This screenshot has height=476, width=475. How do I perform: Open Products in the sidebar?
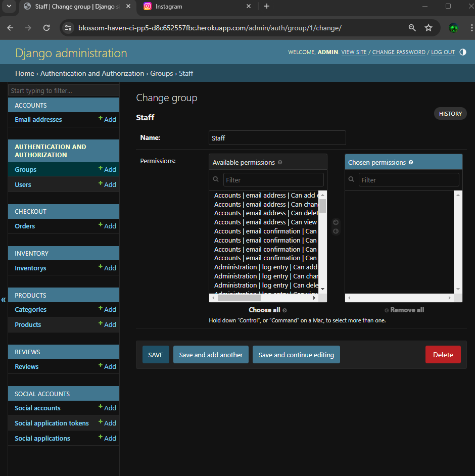(x=28, y=325)
